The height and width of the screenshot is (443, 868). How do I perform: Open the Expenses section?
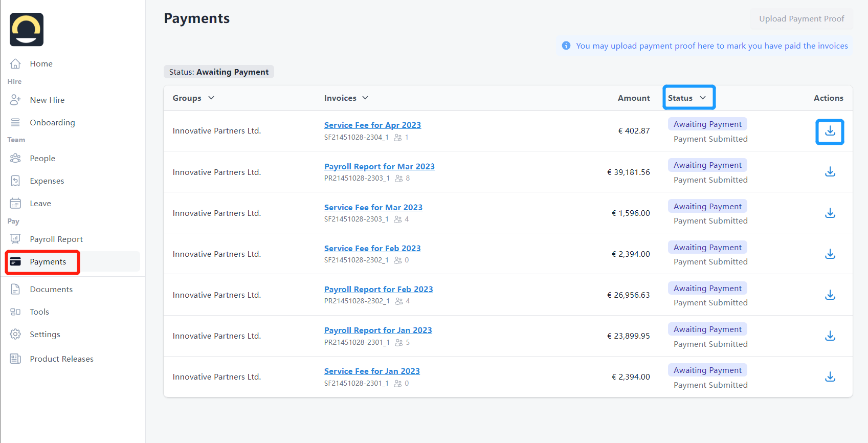47,181
